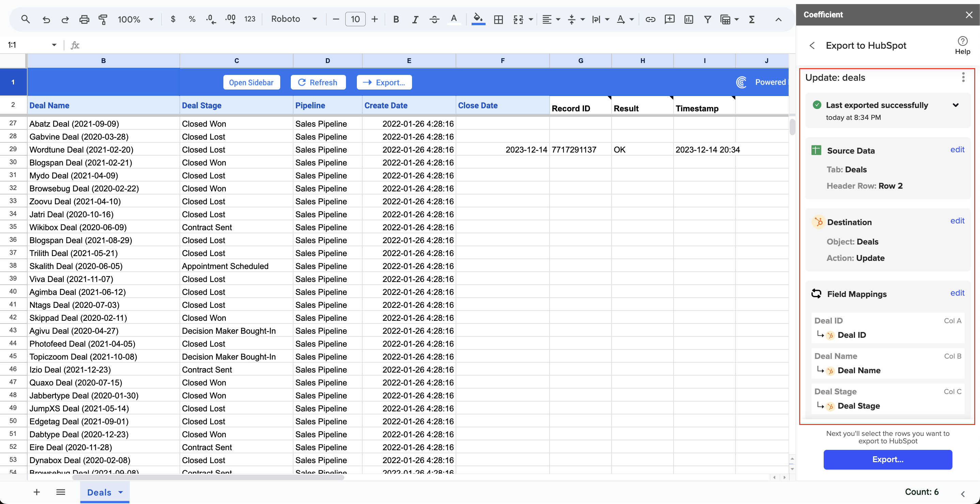
Task: Open the text color picker
Action: (x=454, y=19)
